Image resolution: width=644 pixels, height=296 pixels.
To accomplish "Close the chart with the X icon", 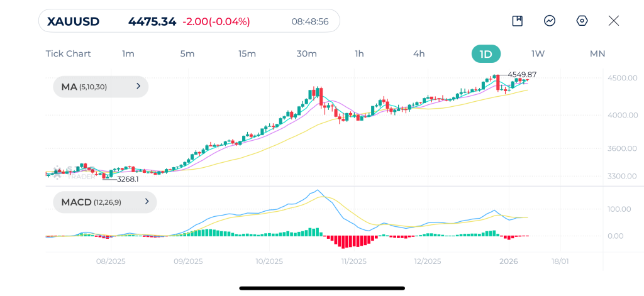I will pyautogui.click(x=614, y=21).
